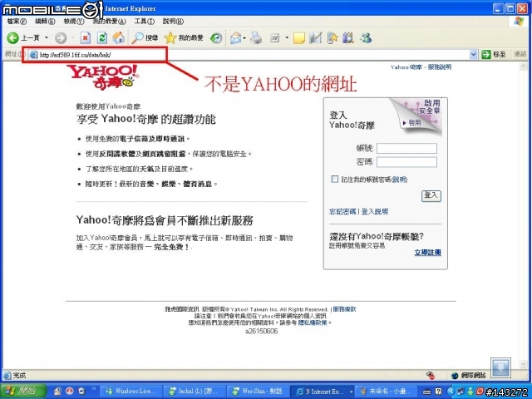
Task: Click the Sign In (登入) button
Action: 431,195
